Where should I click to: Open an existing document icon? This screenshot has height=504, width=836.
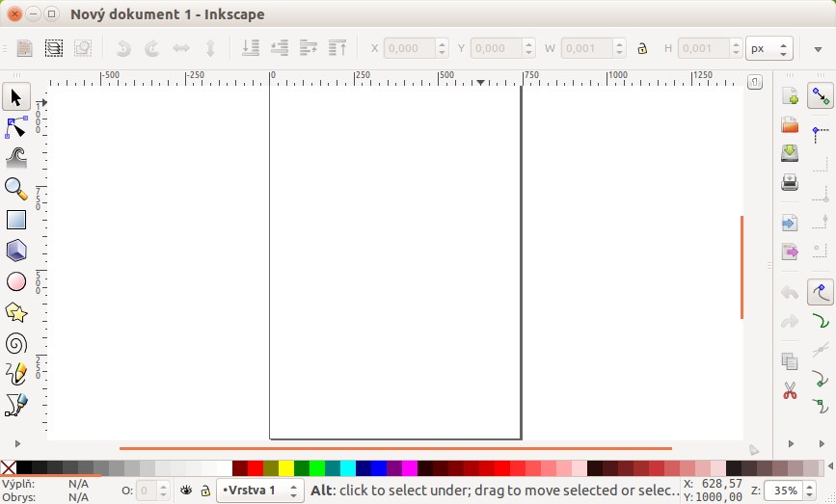pyautogui.click(x=790, y=124)
